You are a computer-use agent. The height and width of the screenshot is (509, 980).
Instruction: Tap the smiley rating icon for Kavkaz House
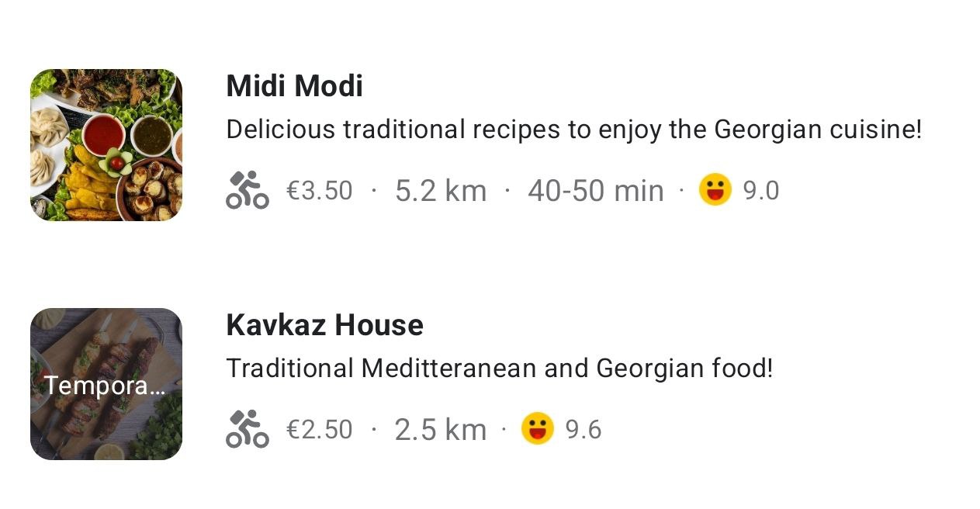(x=537, y=429)
